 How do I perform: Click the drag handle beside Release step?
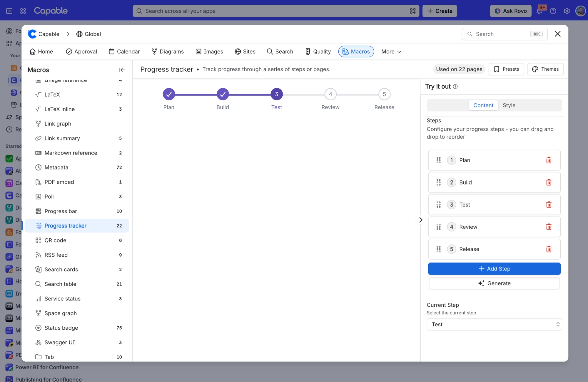[438, 249]
